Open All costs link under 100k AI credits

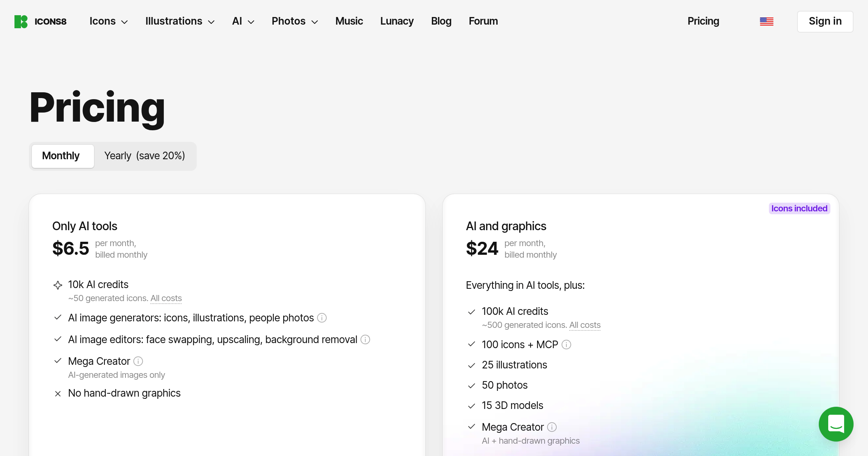pos(585,325)
